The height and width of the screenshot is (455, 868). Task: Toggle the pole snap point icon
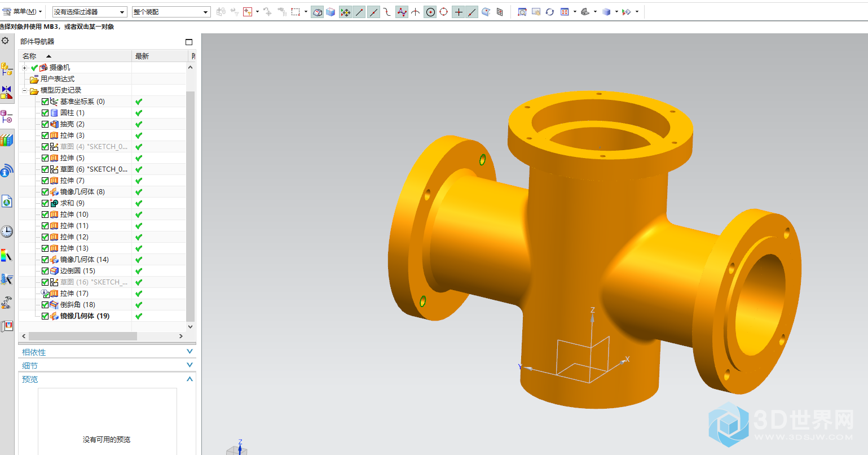[402, 11]
